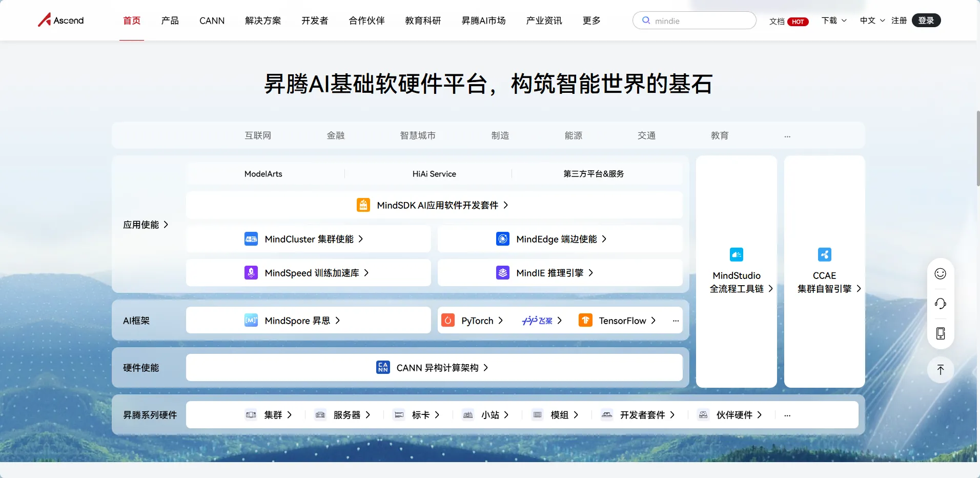The width and height of the screenshot is (980, 478).
Task: Expand the 下载 download dropdown
Action: click(x=833, y=21)
